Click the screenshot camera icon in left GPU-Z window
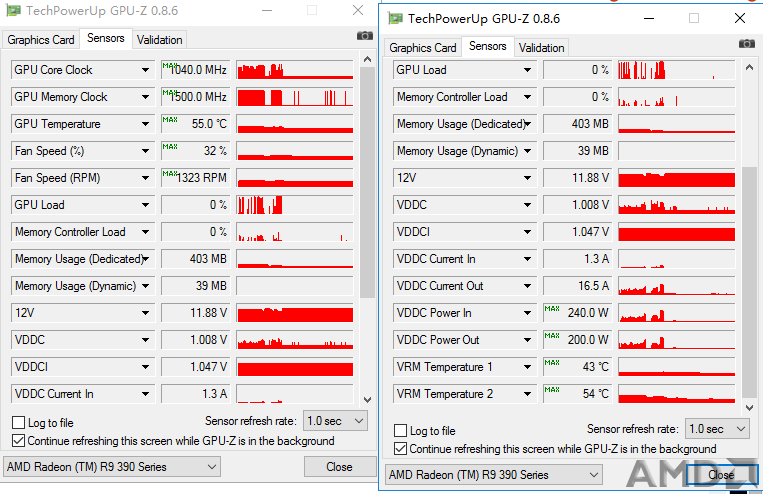Viewport: 763px width, 494px height. click(364, 36)
